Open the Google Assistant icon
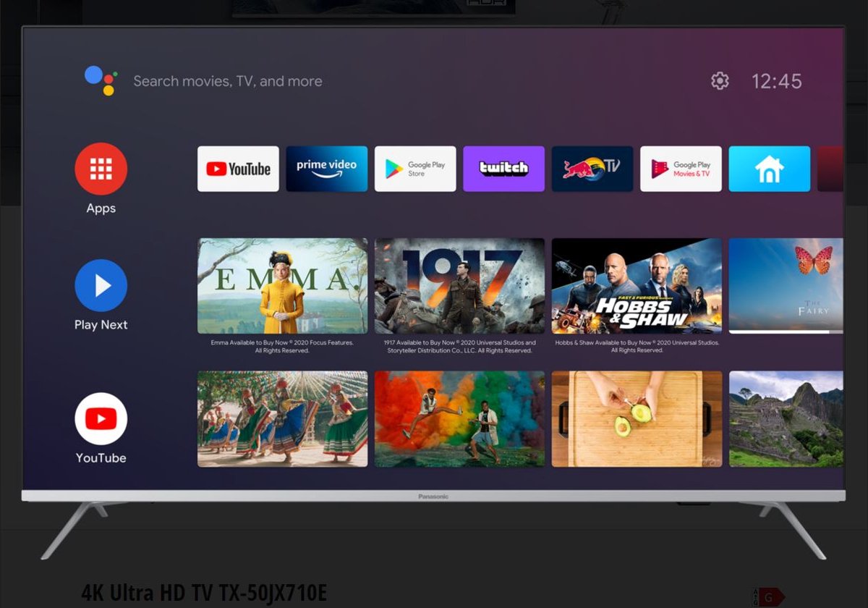The image size is (868, 608). click(101, 80)
